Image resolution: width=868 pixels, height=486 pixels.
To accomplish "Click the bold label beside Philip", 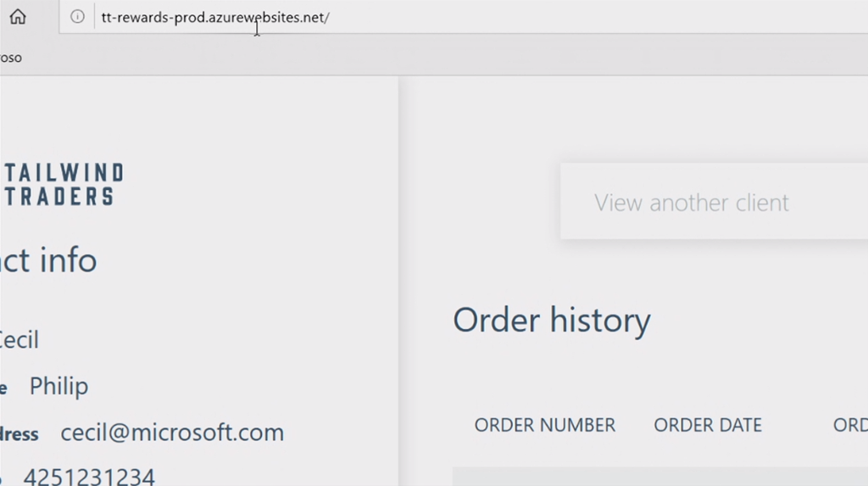I will pos(4,388).
